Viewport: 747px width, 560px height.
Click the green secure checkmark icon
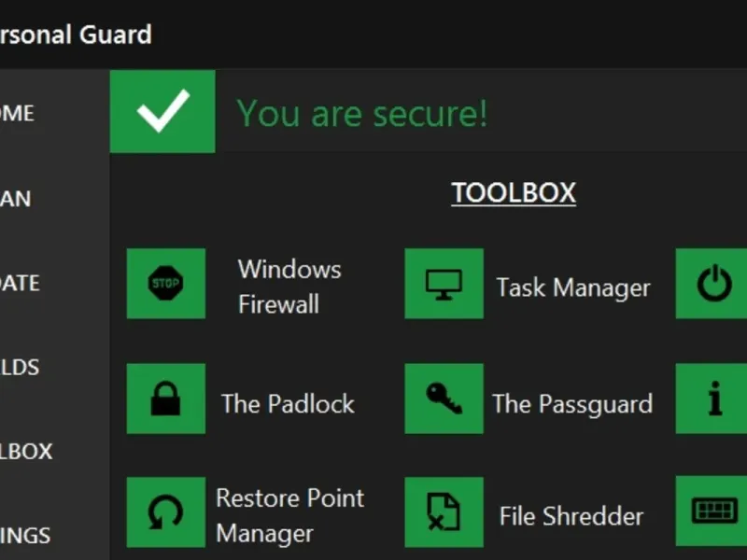tap(162, 111)
